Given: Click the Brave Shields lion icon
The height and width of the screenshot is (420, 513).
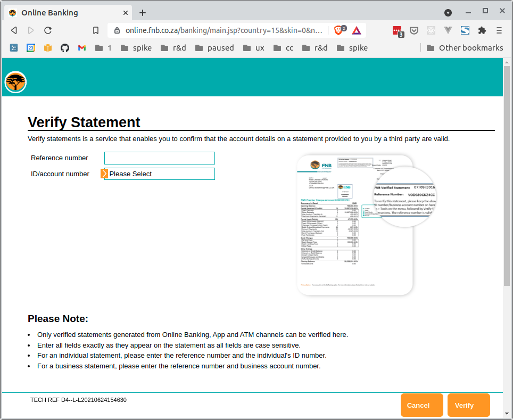Looking at the screenshot, I should click(x=338, y=30).
